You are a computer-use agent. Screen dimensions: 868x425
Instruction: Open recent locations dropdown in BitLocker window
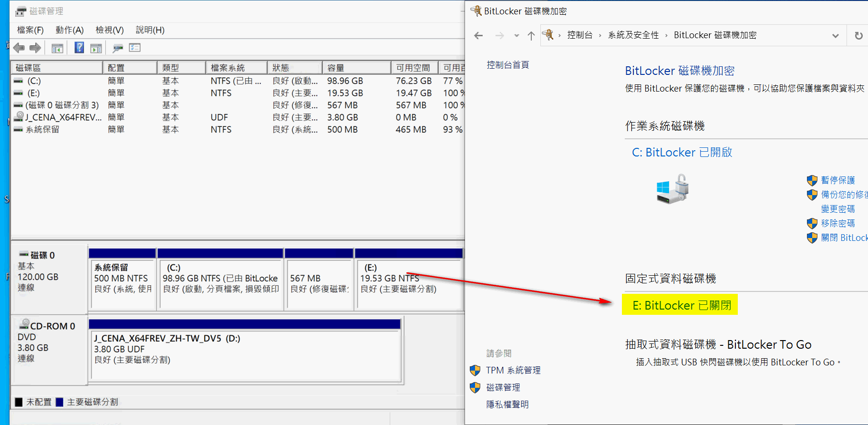[517, 35]
